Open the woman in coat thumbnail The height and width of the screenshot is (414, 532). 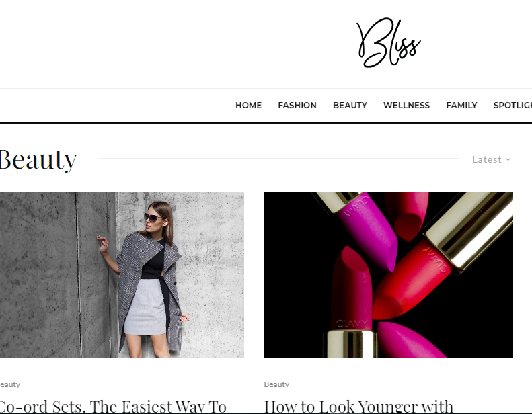122,274
